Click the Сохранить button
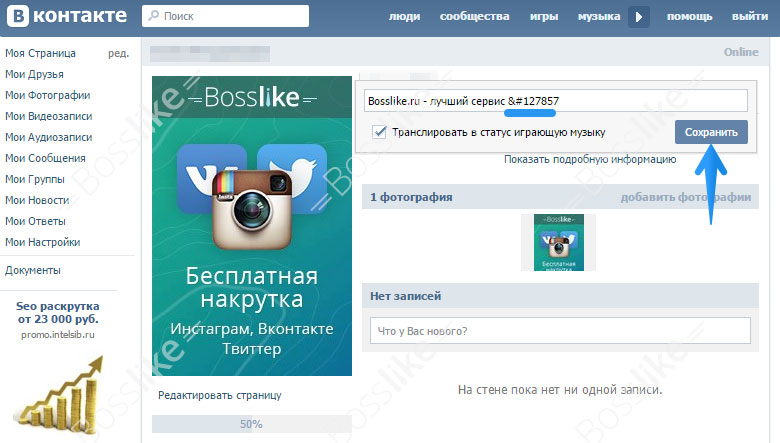This screenshot has width=780, height=443. tap(711, 132)
